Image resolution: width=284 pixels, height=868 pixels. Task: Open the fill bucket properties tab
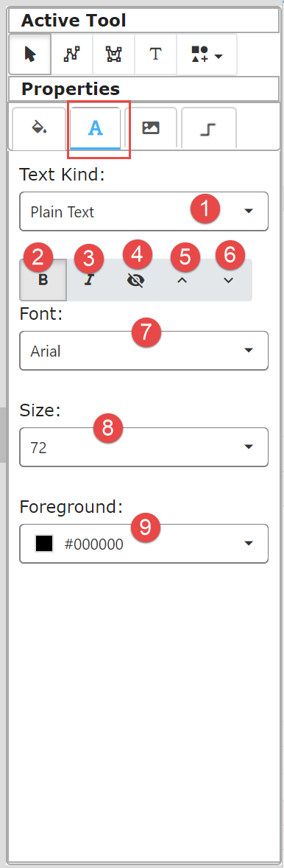click(38, 128)
